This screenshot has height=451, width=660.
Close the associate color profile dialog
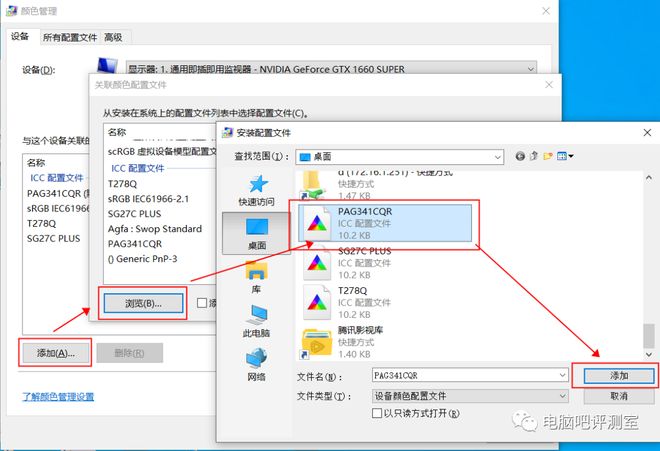pyautogui.click(x=549, y=85)
